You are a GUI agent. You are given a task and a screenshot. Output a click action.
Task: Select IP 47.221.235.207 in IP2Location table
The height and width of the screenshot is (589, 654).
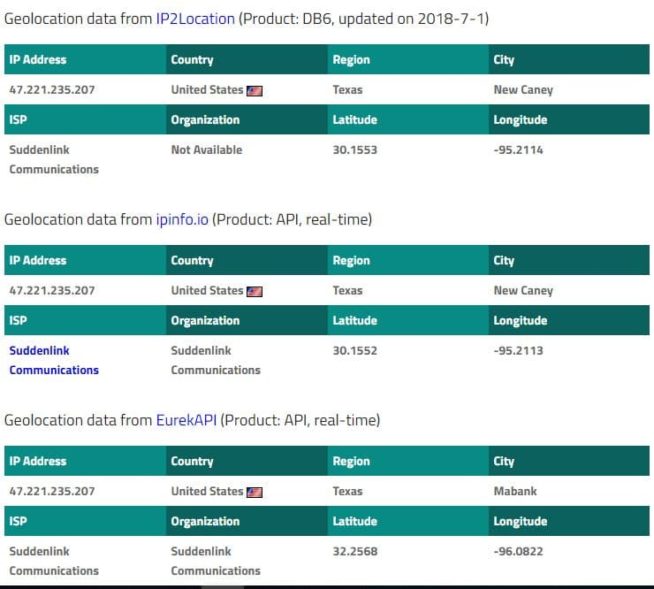[52, 90]
